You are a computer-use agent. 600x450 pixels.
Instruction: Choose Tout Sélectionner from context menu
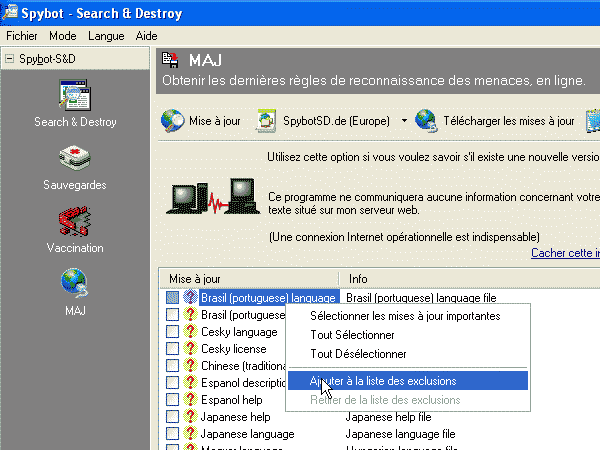point(408,335)
